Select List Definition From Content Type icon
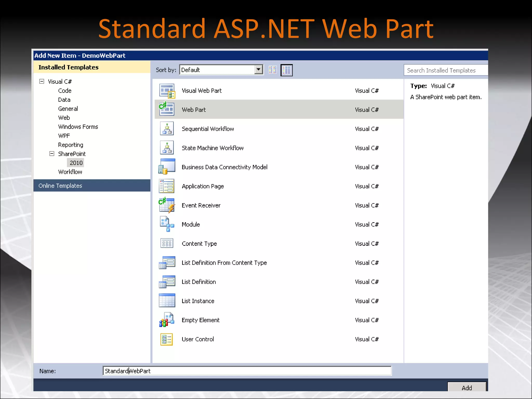Screen dimensions: 532x399 click(x=167, y=263)
